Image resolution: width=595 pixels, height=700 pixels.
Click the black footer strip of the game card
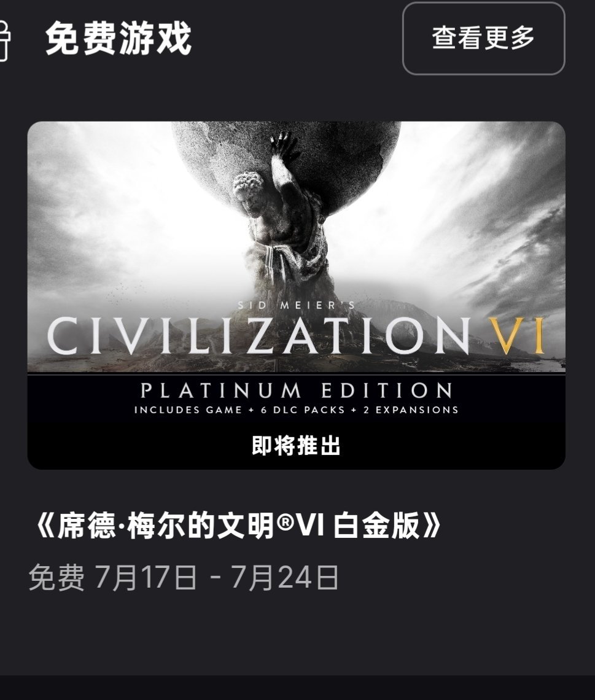point(297,422)
